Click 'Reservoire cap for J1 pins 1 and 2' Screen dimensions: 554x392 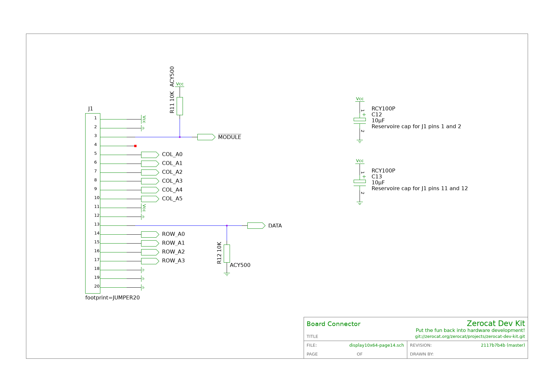click(416, 126)
